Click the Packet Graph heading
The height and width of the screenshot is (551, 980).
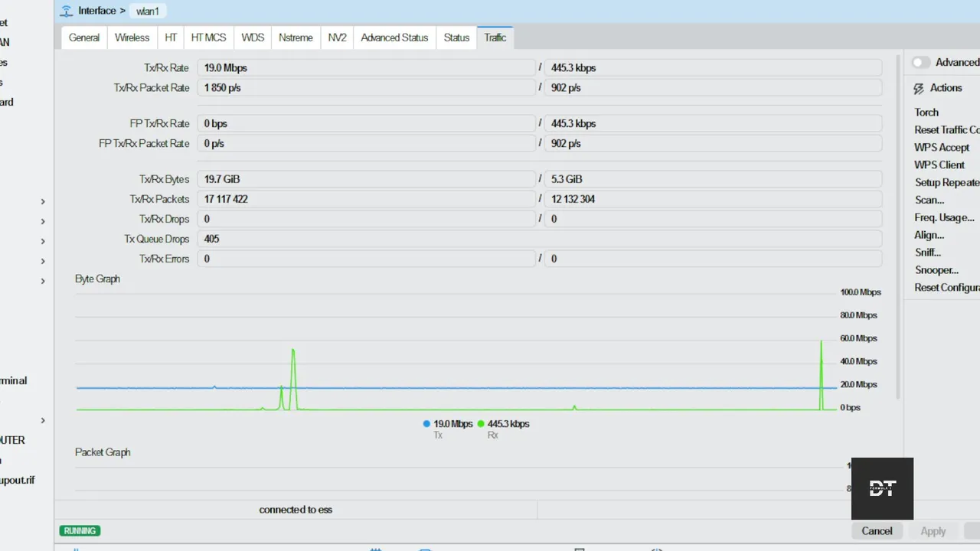pos(103,452)
